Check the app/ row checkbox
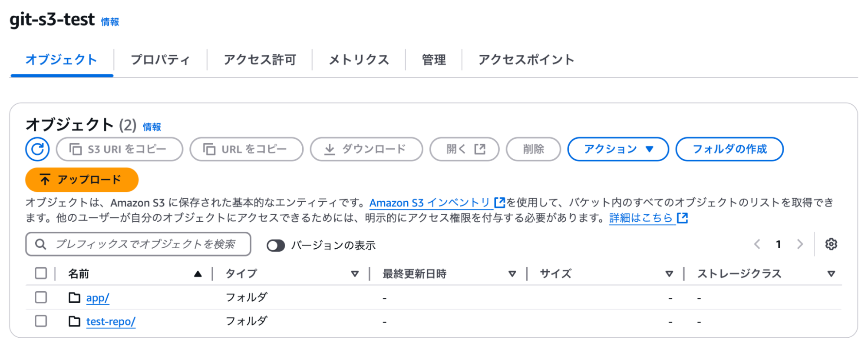This screenshot has width=868, height=353. (x=41, y=297)
